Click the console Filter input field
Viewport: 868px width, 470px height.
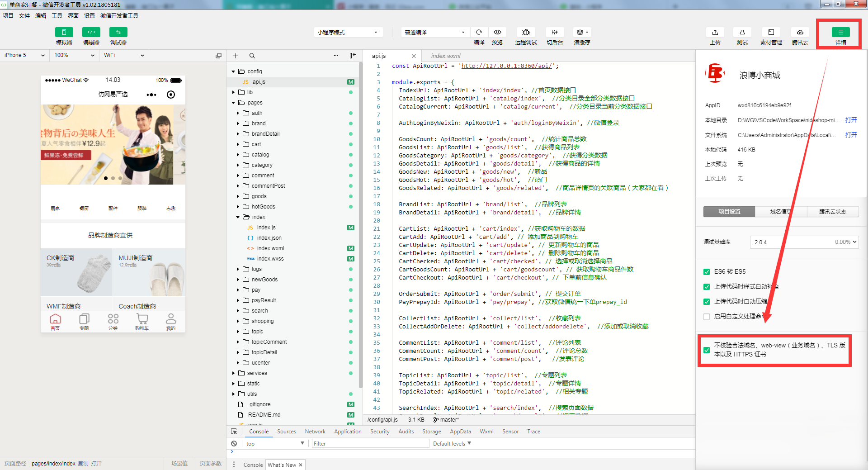pyautogui.click(x=370, y=444)
